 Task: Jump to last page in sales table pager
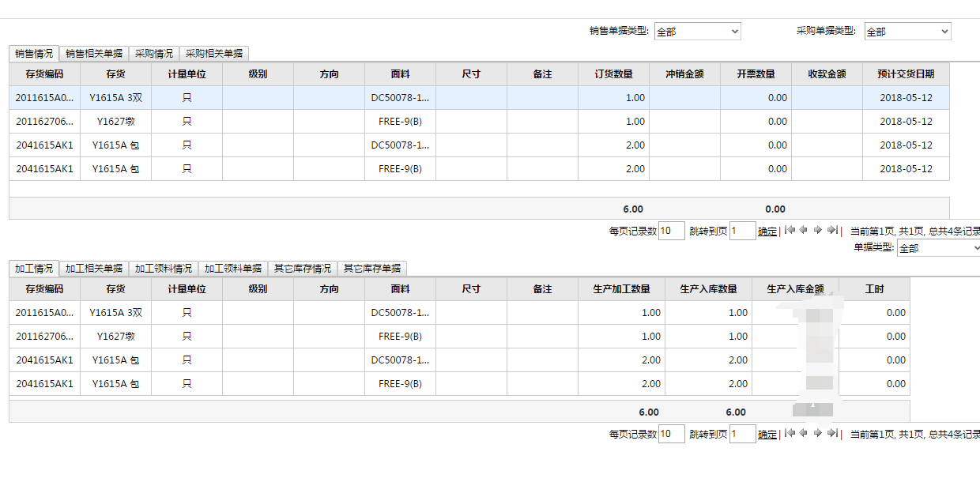(x=832, y=231)
